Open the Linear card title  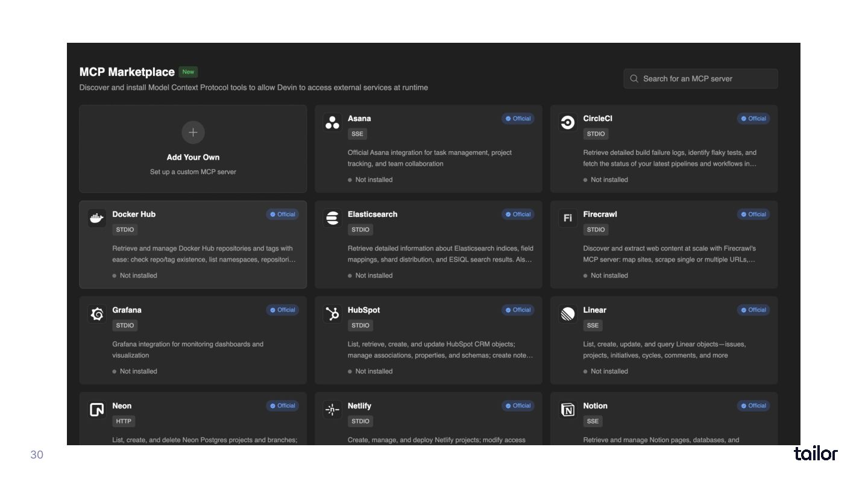[594, 310]
